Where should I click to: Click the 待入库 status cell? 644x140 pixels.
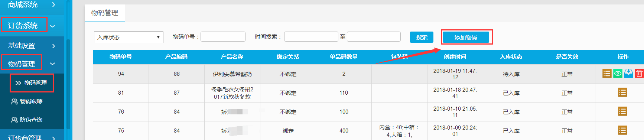tap(511, 74)
